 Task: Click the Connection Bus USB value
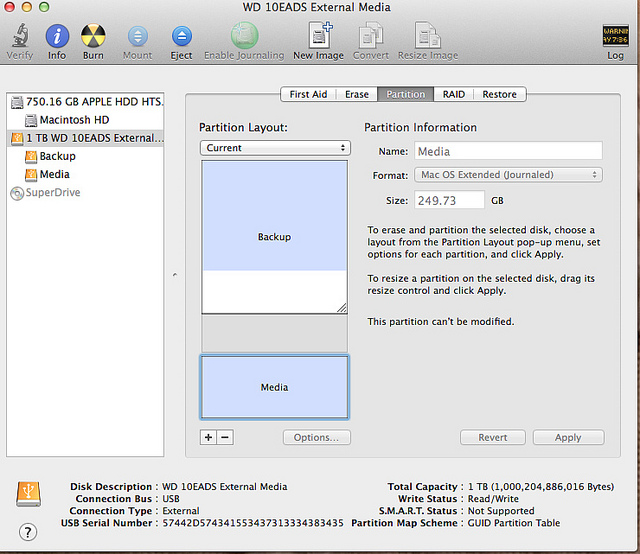[x=171, y=499]
